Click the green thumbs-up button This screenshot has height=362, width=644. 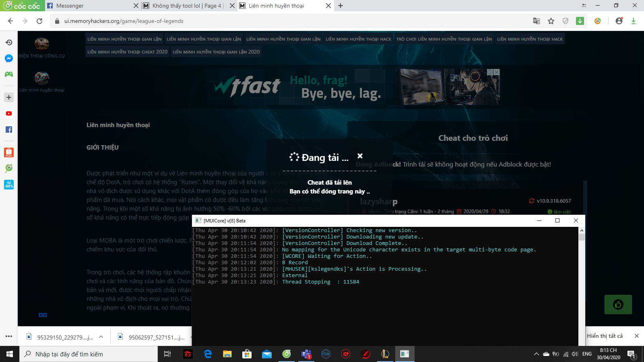pos(618,304)
